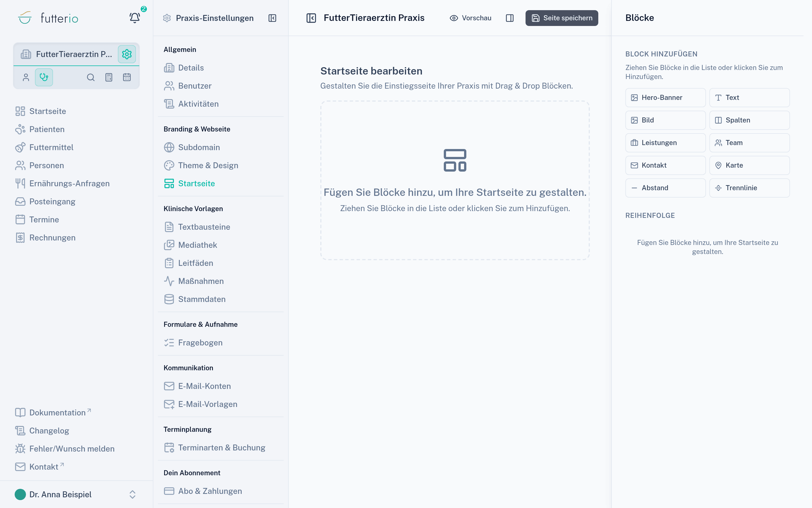The image size is (812, 508).
Task: Expand the Dr. Anna Beispiel user menu
Action: 76,494
